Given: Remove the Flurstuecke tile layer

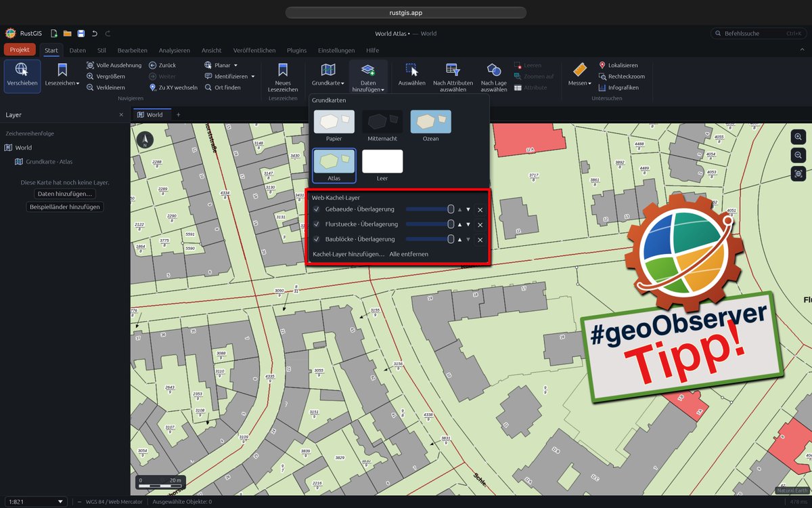Looking at the screenshot, I should coord(480,224).
